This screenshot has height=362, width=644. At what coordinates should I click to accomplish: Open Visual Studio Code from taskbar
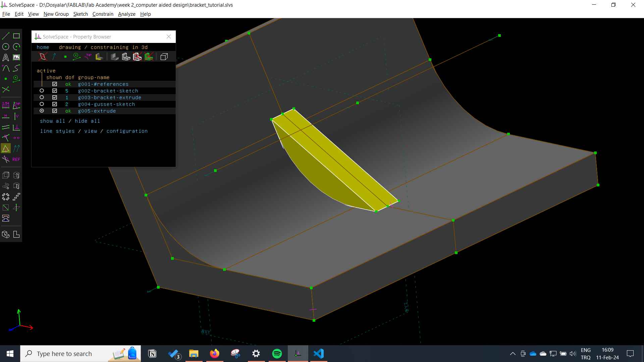[319, 354]
